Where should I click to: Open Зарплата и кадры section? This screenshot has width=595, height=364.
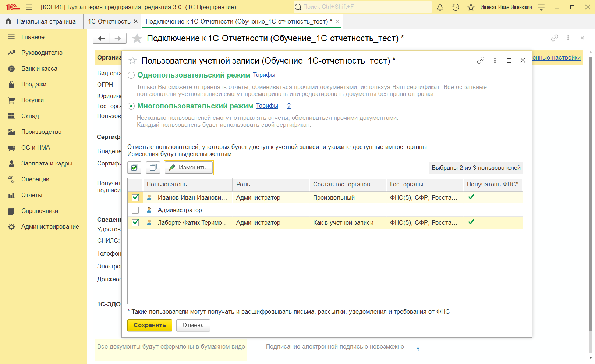coord(43,164)
